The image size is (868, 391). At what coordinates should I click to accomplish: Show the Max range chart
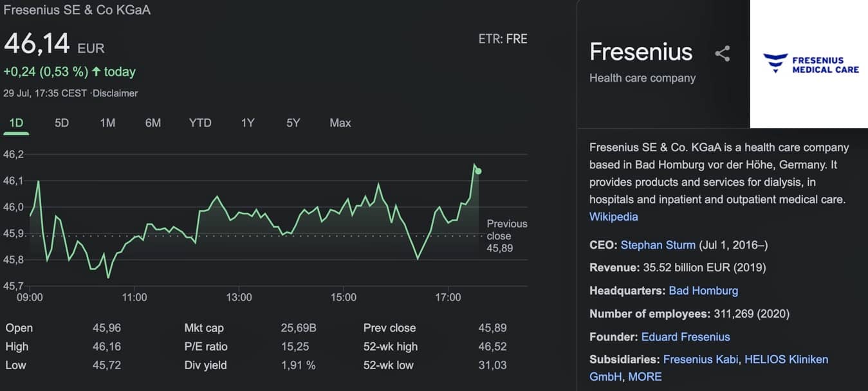(x=340, y=123)
